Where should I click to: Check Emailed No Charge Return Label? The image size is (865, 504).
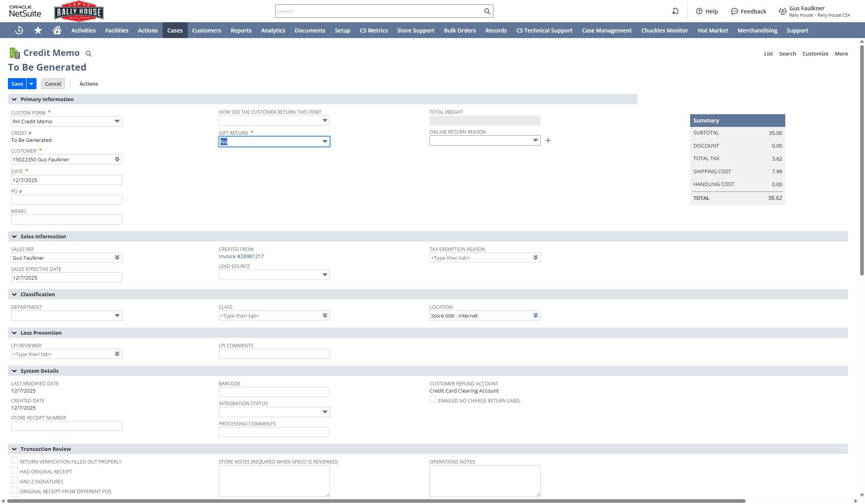(433, 400)
